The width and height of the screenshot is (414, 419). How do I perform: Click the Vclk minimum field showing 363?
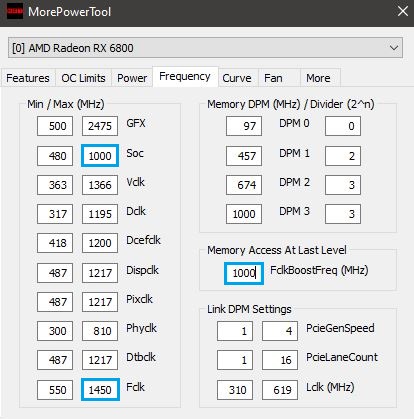[x=55, y=185]
